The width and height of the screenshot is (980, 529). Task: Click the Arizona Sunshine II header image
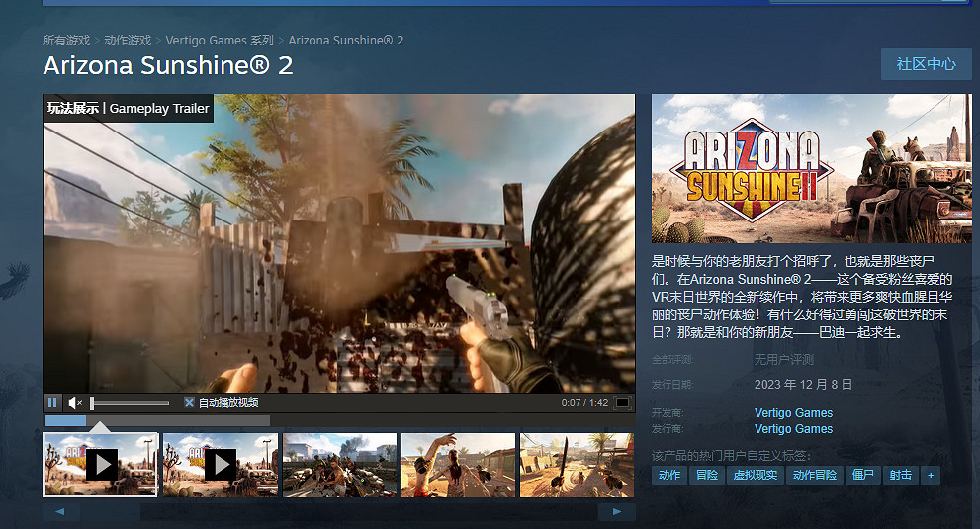click(x=811, y=168)
